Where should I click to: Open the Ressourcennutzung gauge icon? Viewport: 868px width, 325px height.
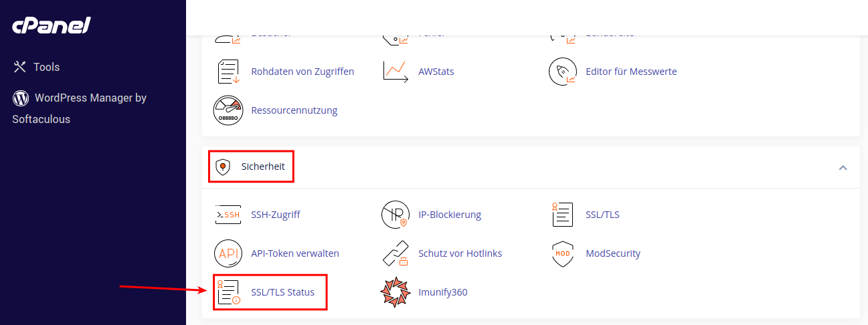click(x=228, y=110)
